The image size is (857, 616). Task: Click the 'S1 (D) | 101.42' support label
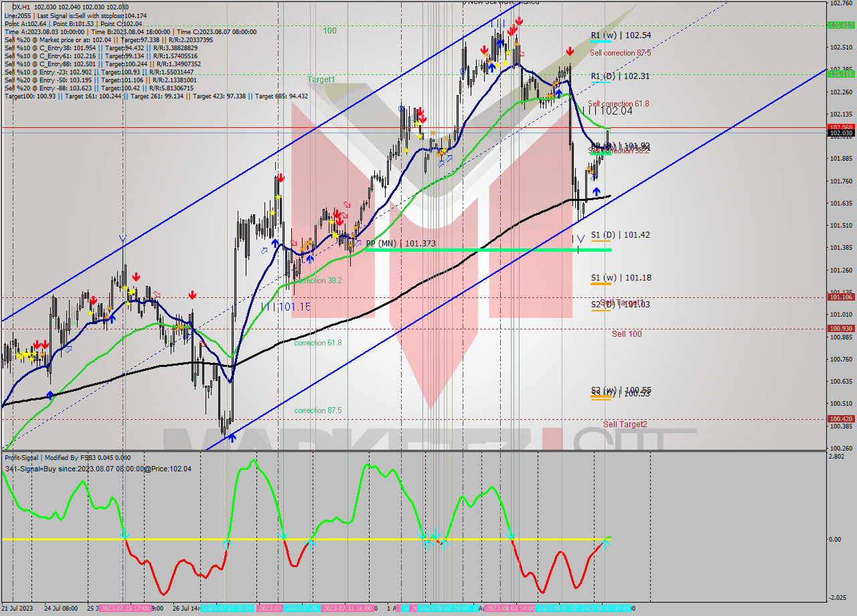coord(621,235)
